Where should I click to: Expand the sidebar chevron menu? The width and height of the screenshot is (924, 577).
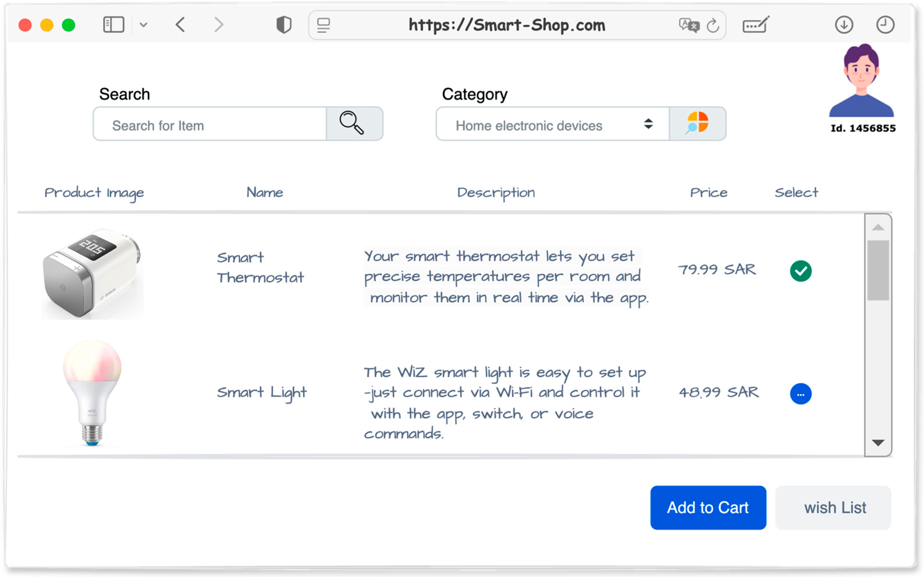(143, 25)
